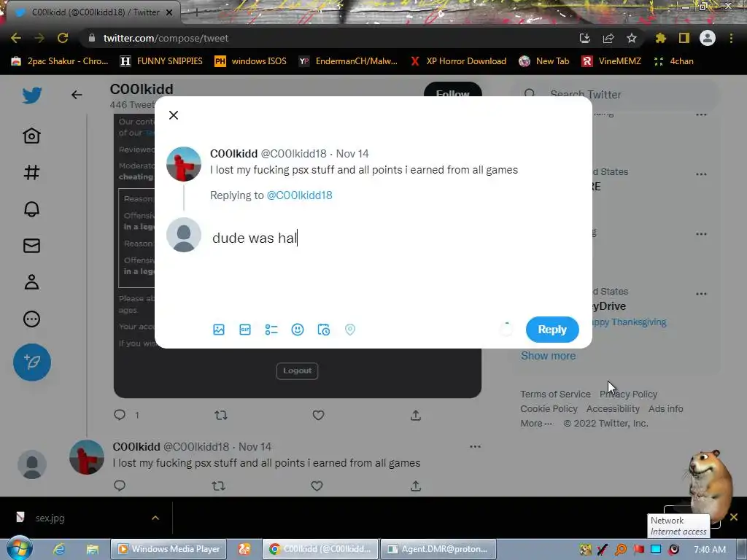Like the 'I lost my' tweet

[317, 486]
